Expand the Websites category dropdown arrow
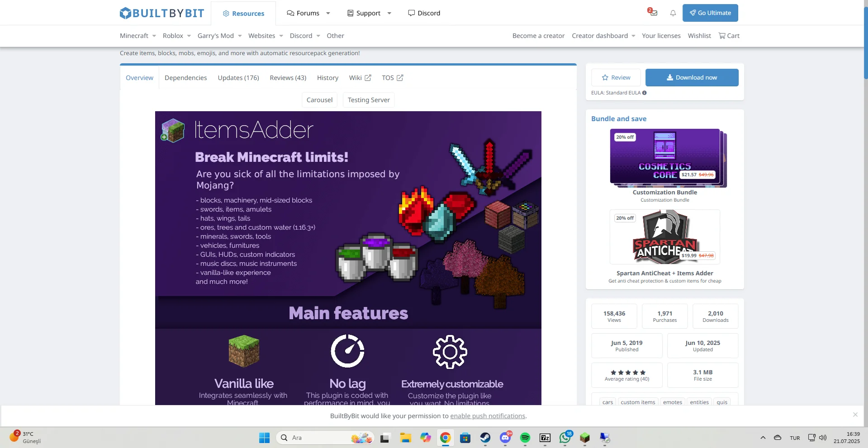The width and height of the screenshot is (868, 448). pos(281,36)
